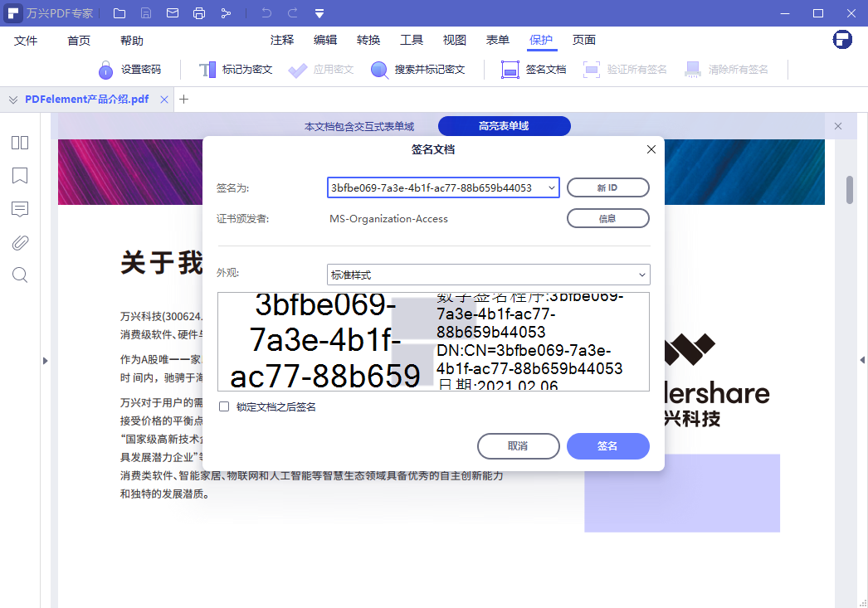The image size is (868, 608).
Task: Open the 文件 menu
Action: pos(26,41)
